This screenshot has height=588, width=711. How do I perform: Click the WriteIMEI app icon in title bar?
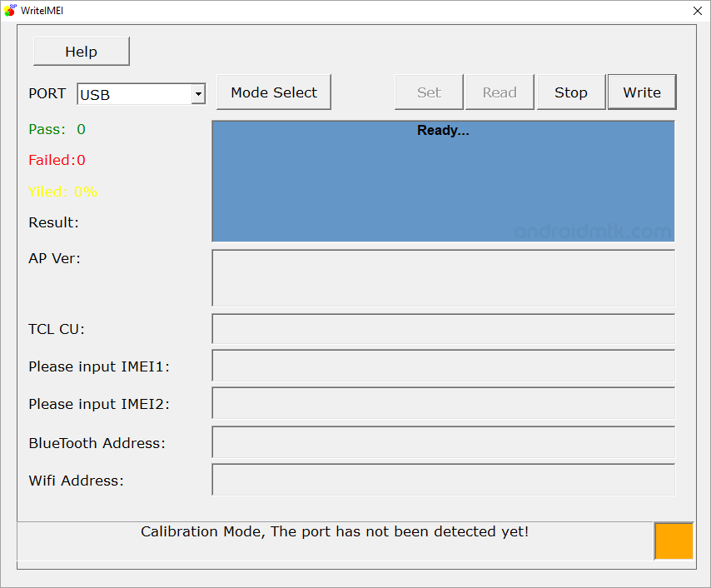click(9, 11)
